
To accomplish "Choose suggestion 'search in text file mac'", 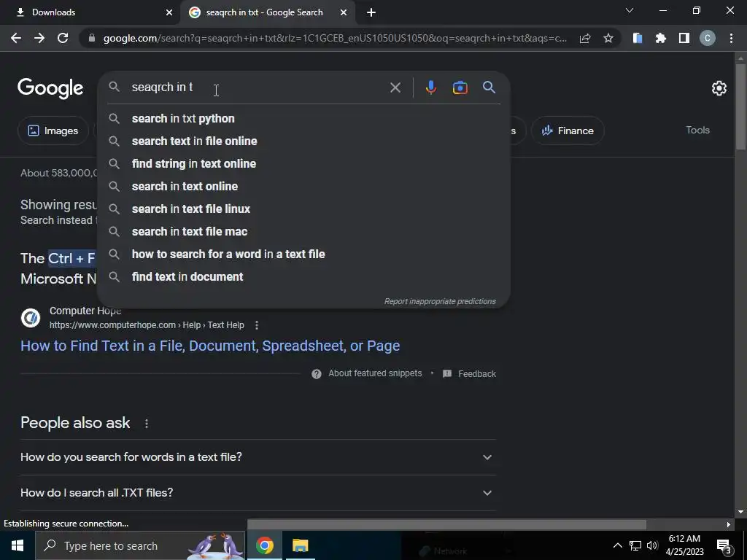I will point(303,231).
